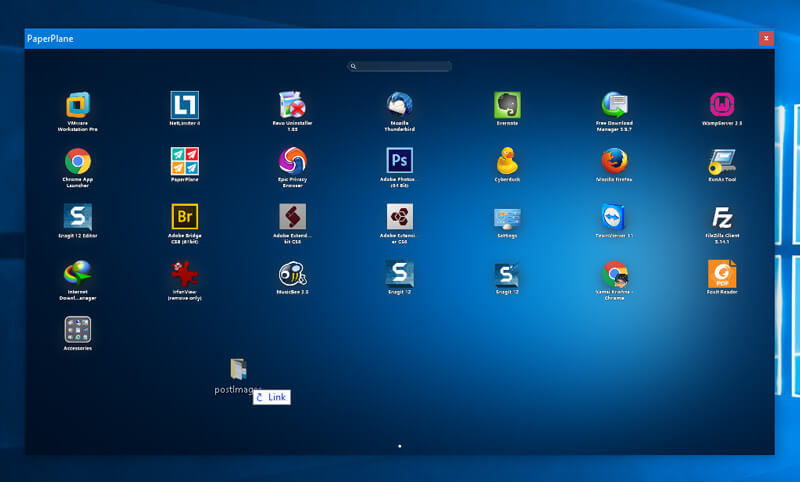Viewport: 800px width, 482px height.
Task: Open the Settings app icon
Action: pyautogui.click(x=507, y=217)
